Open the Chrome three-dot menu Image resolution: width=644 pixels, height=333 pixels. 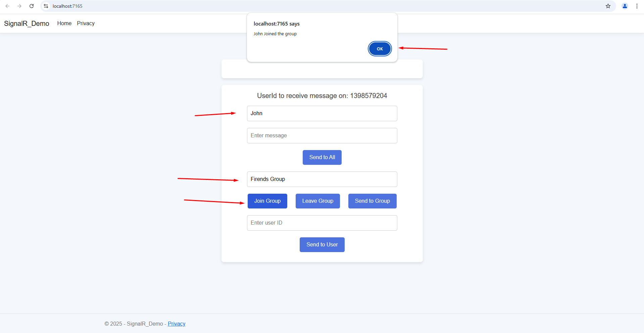[637, 6]
